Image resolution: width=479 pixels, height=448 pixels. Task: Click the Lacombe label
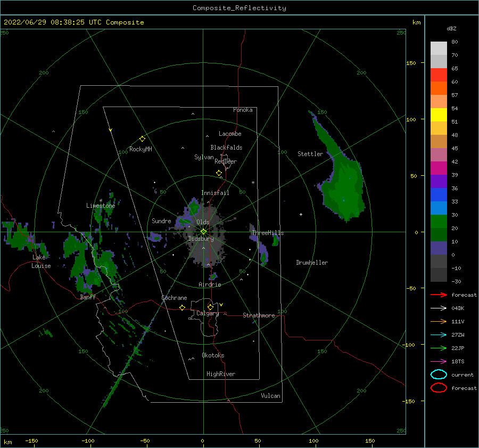[x=230, y=134]
